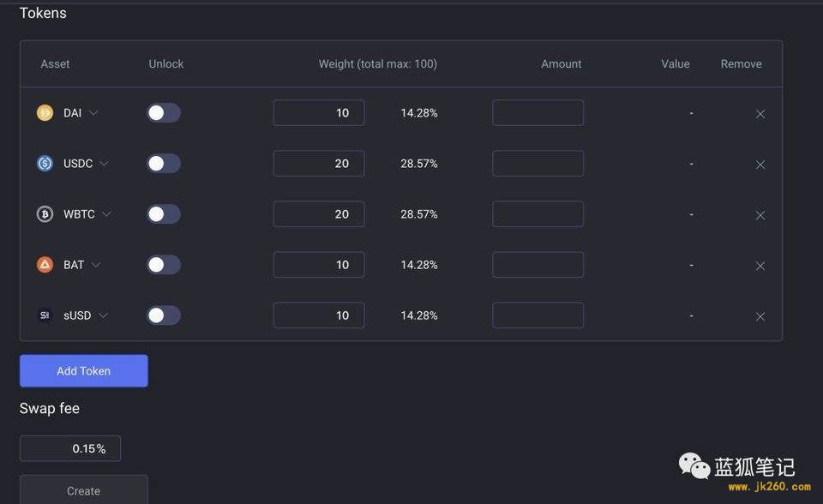
Task: Click the WBTC token icon
Action: point(45,214)
